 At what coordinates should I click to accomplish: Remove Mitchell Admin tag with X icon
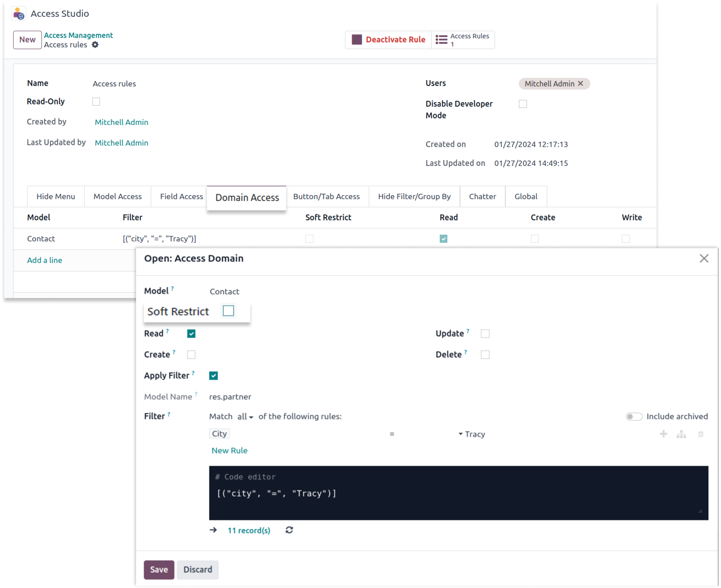click(580, 83)
